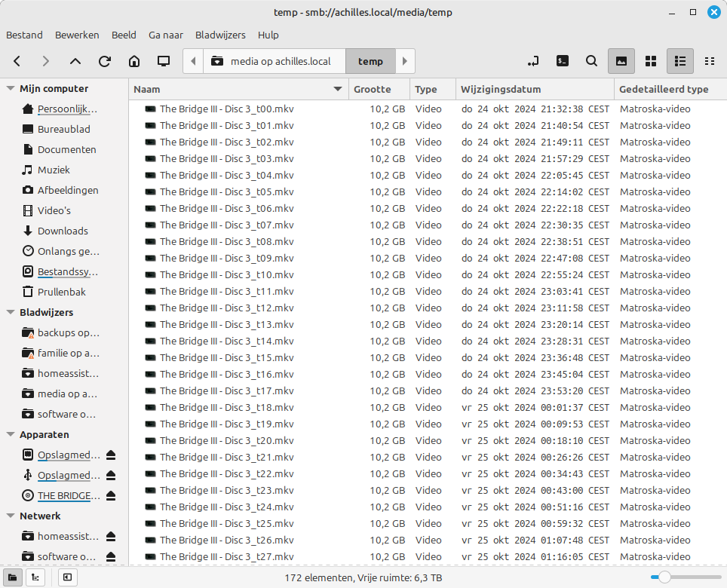This screenshot has height=588, width=727.
Task: Collapse the Netwerk section
Action: tap(11, 516)
